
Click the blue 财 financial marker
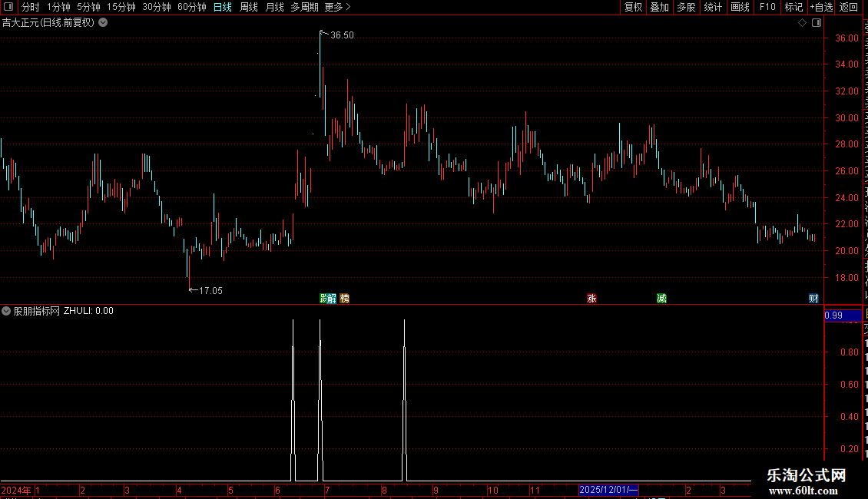coord(813,299)
